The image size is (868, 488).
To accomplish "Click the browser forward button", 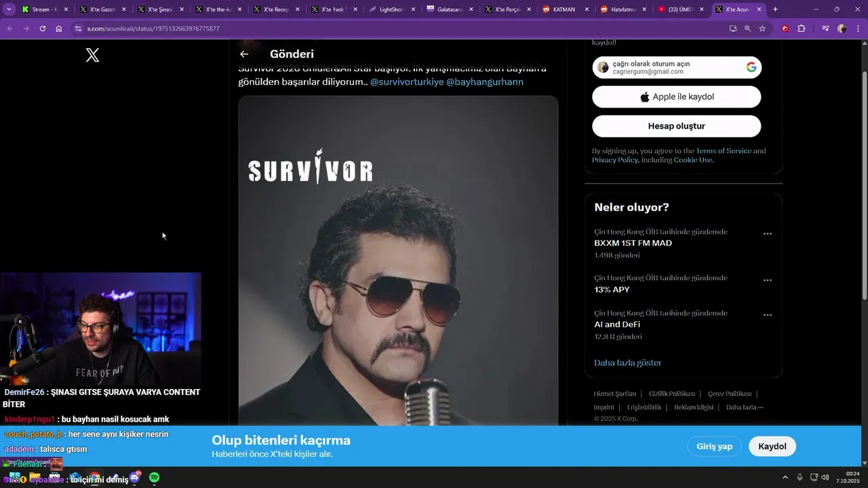I will [x=26, y=28].
